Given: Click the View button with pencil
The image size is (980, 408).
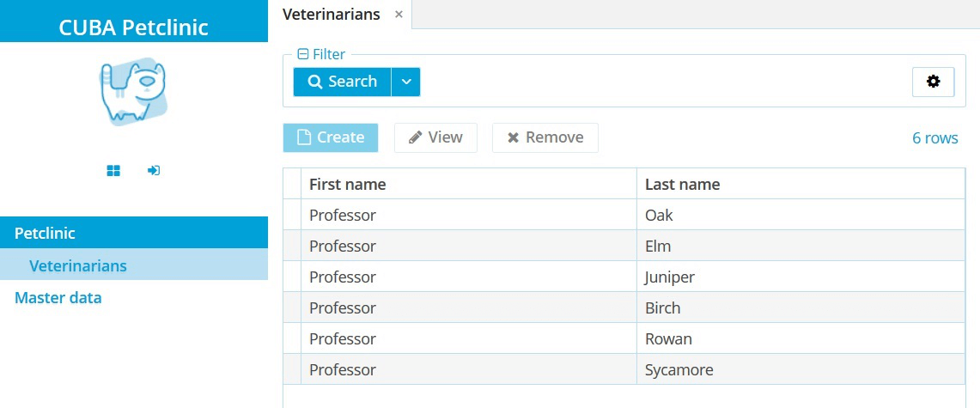Looking at the screenshot, I should (435, 137).
